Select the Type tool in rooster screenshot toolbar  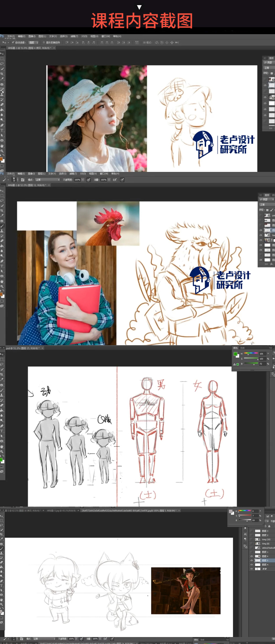tap(2, 266)
